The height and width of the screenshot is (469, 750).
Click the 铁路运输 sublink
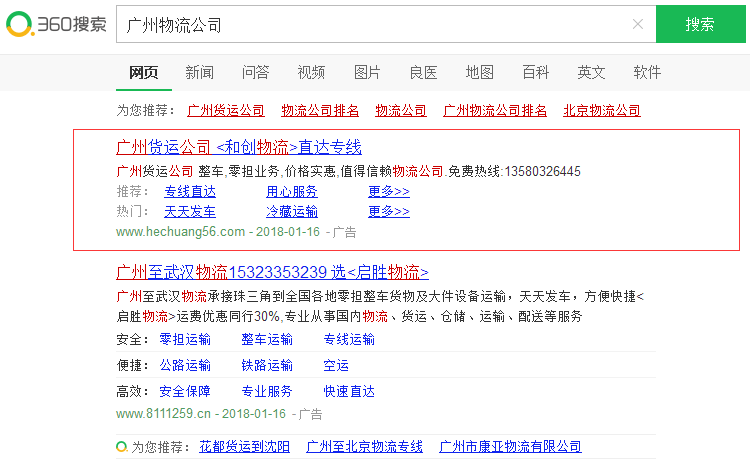click(x=267, y=365)
